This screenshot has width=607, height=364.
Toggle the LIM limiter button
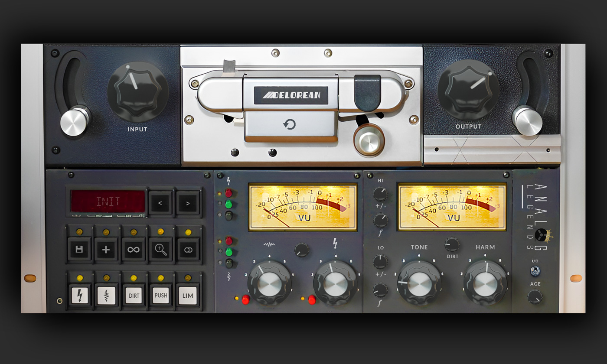click(188, 296)
